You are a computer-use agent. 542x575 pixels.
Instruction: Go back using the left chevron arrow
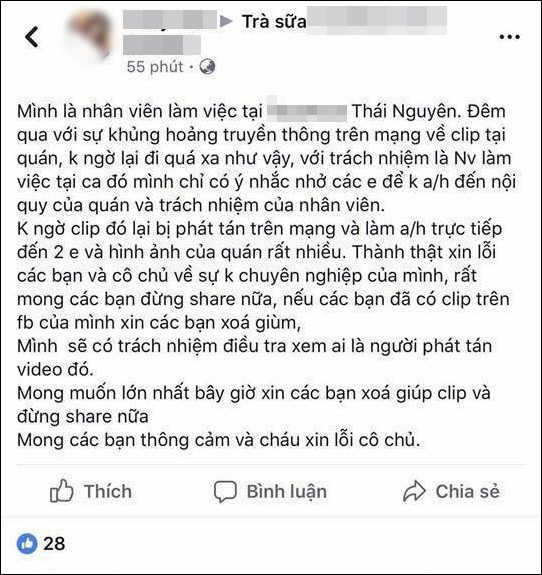[32, 37]
